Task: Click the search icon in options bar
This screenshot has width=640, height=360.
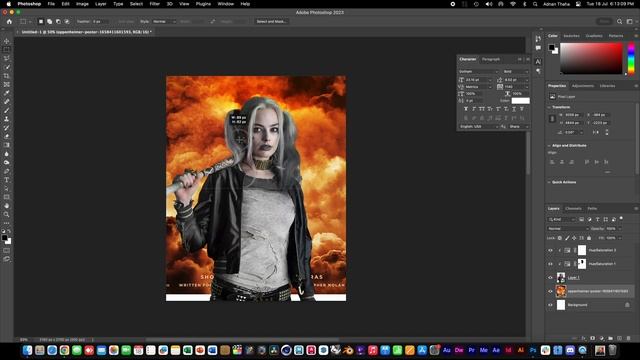Action: pos(620,21)
